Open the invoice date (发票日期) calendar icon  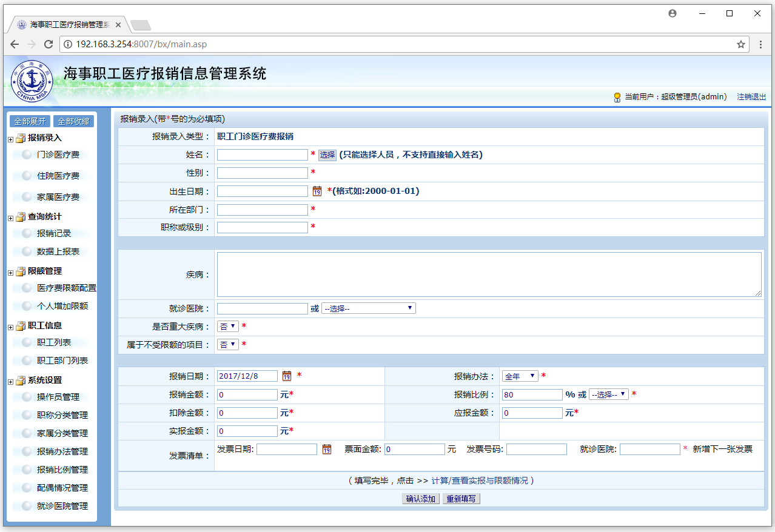click(327, 450)
